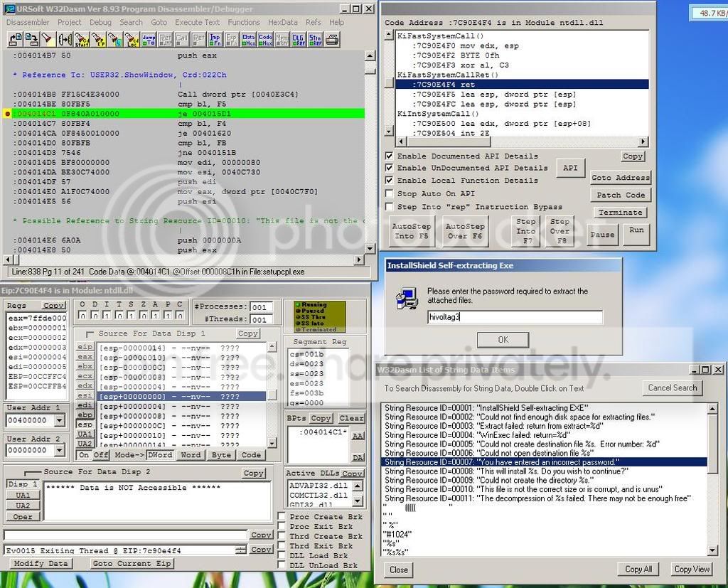Select String Resource ID=00008 row
Image resolution: width=728 pixels, height=588 pixels.
(x=544, y=471)
